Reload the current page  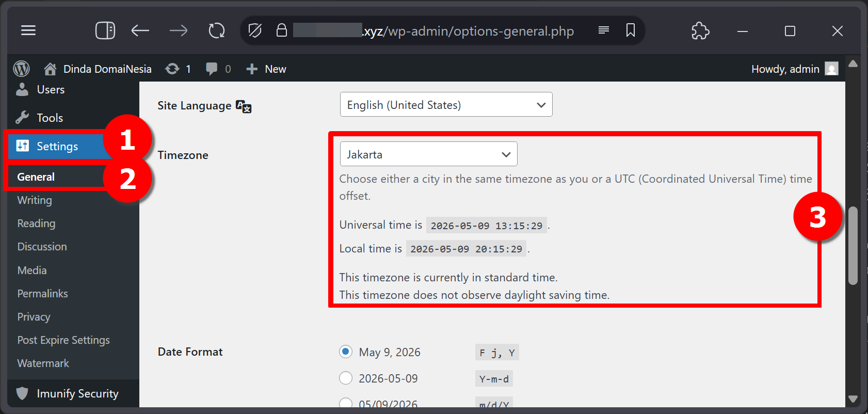coord(217,30)
